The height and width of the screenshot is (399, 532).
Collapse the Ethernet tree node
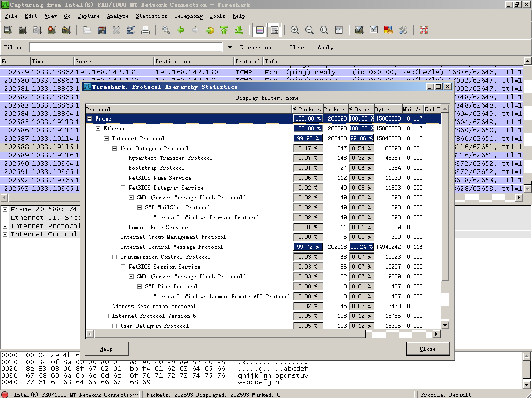(98, 129)
